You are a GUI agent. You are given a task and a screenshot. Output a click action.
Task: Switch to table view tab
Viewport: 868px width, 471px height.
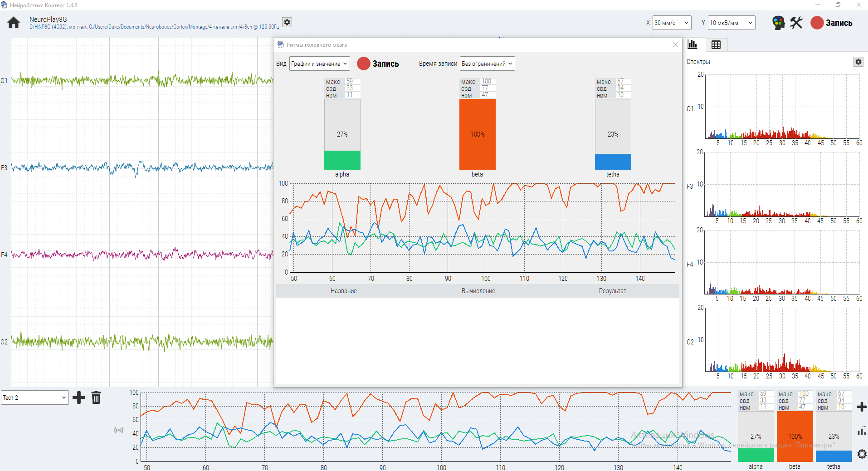pyautogui.click(x=716, y=44)
